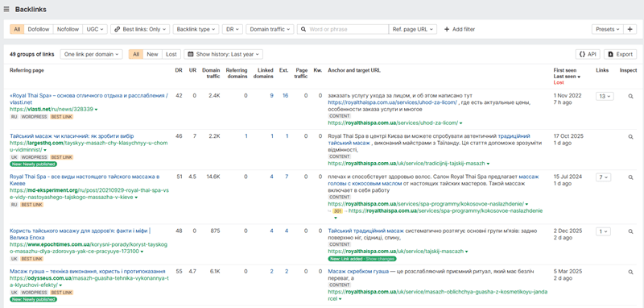This screenshot has width=644, height=308.
Task: Open One link per domain dropdown
Action: click(x=91, y=54)
